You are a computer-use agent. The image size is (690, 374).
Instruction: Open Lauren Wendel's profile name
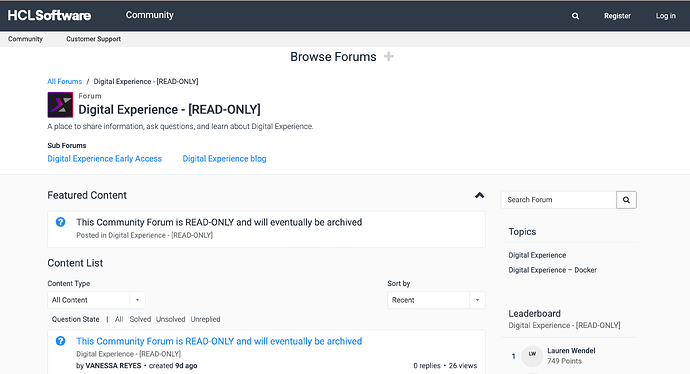coord(571,351)
